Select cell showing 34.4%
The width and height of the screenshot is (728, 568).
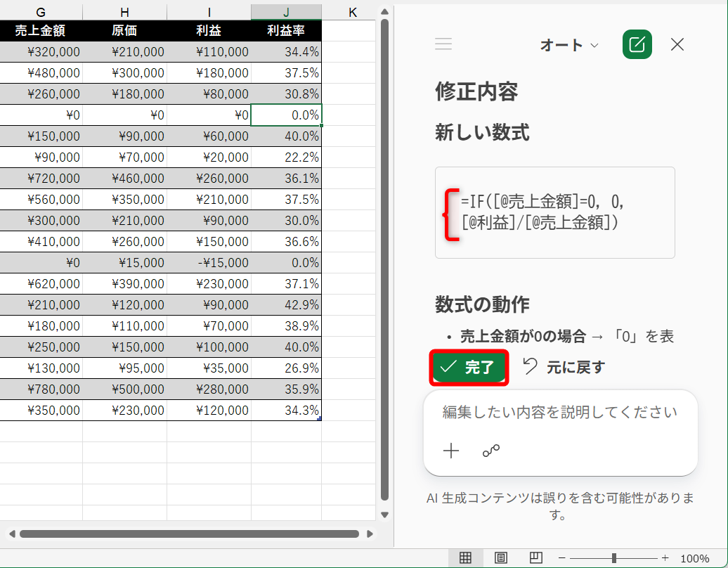click(x=286, y=51)
